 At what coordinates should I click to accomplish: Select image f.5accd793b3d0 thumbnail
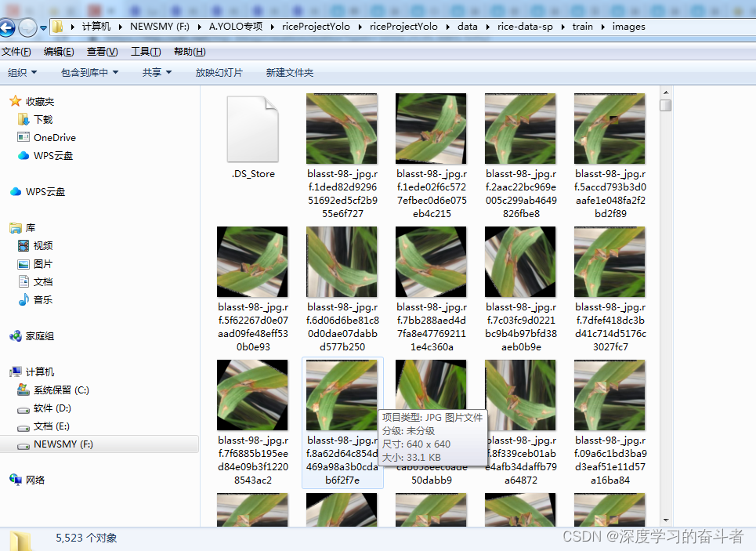(610, 129)
